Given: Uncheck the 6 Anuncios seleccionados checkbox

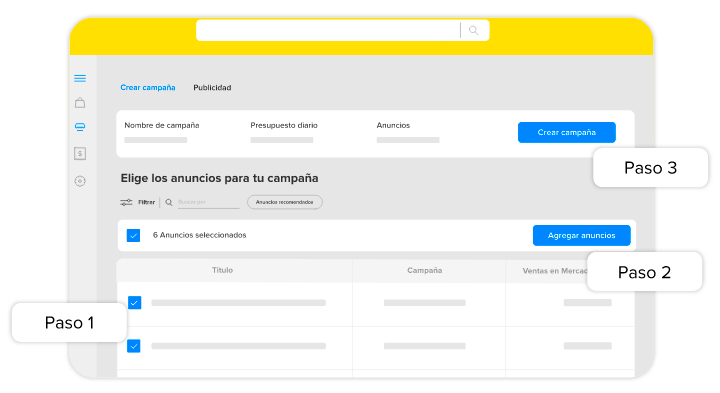Looking at the screenshot, I should [x=133, y=235].
